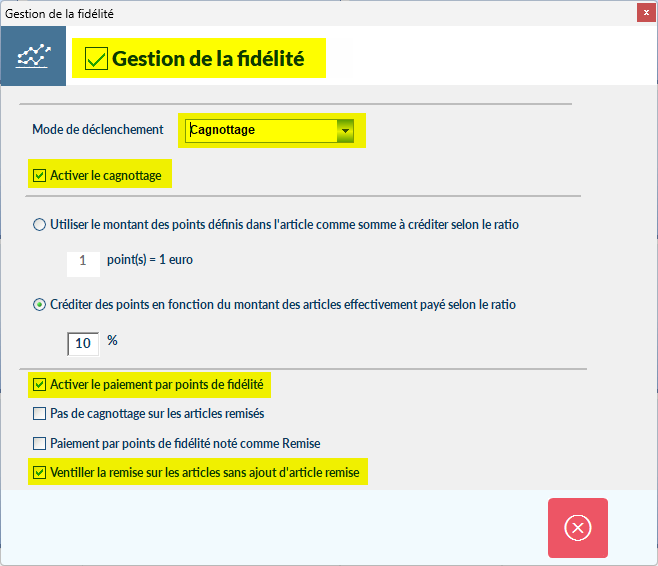Click the red circled X cancel button
Screen dimensions: 658x566
[577, 527]
